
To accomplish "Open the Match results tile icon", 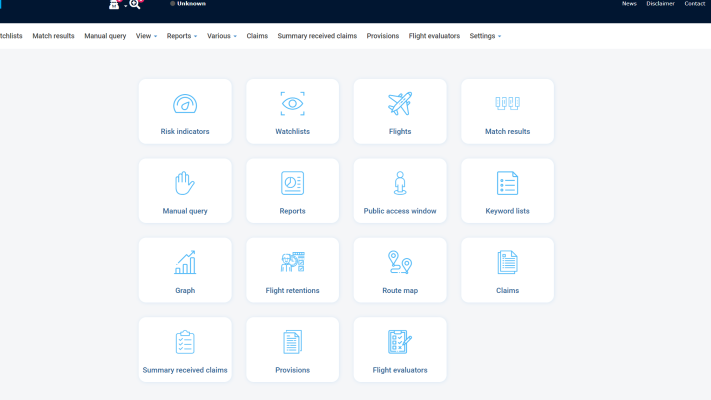I will pos(507,104).
